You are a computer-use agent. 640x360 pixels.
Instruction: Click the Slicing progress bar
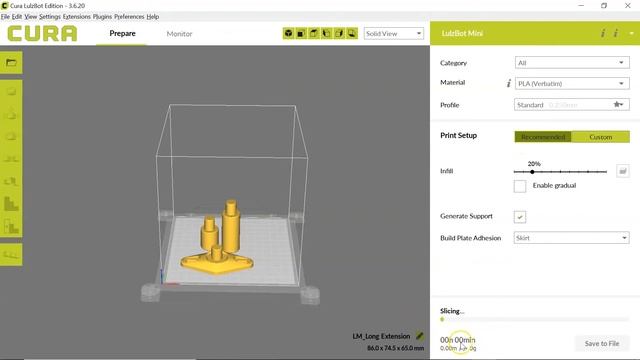click(535, 319)
